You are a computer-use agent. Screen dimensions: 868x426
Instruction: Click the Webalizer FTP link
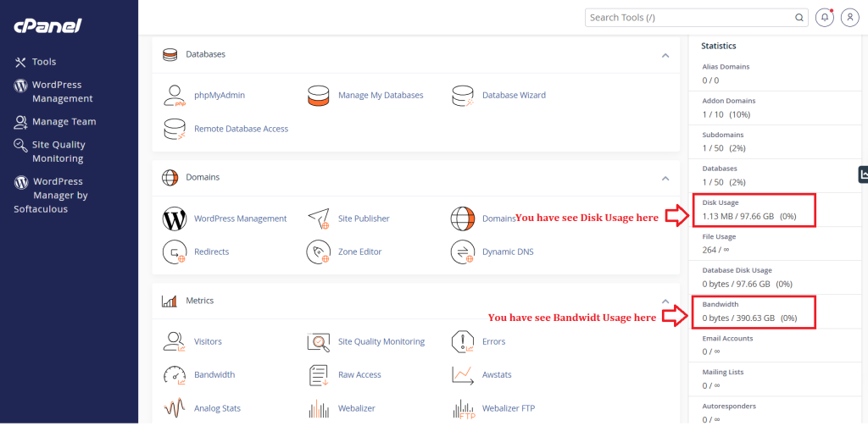tap(509, 408)
